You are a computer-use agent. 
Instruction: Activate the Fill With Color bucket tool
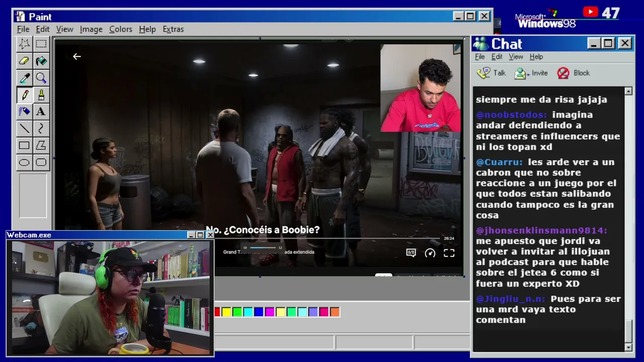pyautogui.click(x=41, y=61)
